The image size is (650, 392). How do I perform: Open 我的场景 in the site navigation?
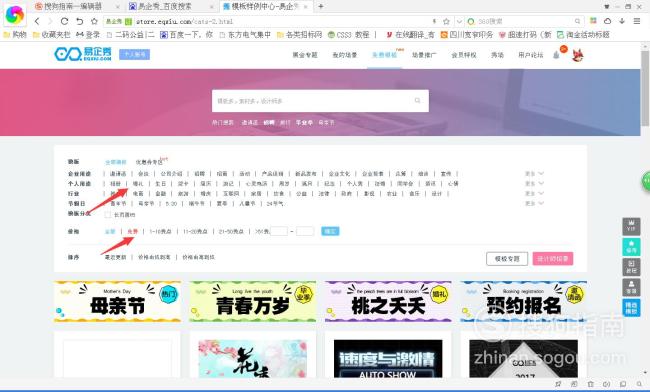[x=344, y=55]
